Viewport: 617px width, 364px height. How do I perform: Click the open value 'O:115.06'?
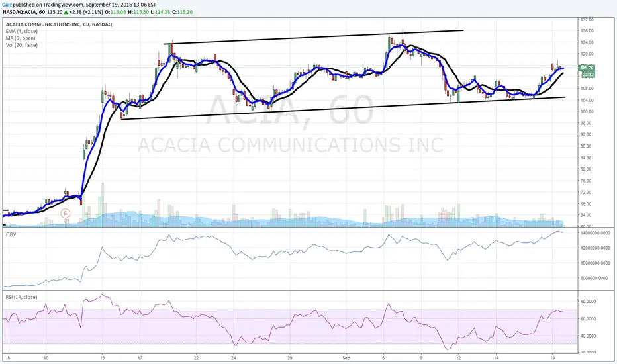coord(115,12)
